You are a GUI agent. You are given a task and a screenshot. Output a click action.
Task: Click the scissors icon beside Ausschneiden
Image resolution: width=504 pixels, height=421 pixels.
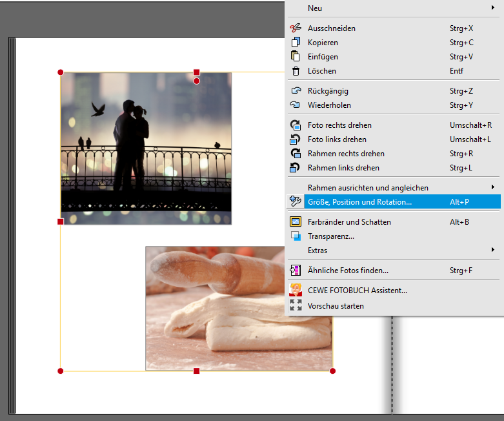296,28
